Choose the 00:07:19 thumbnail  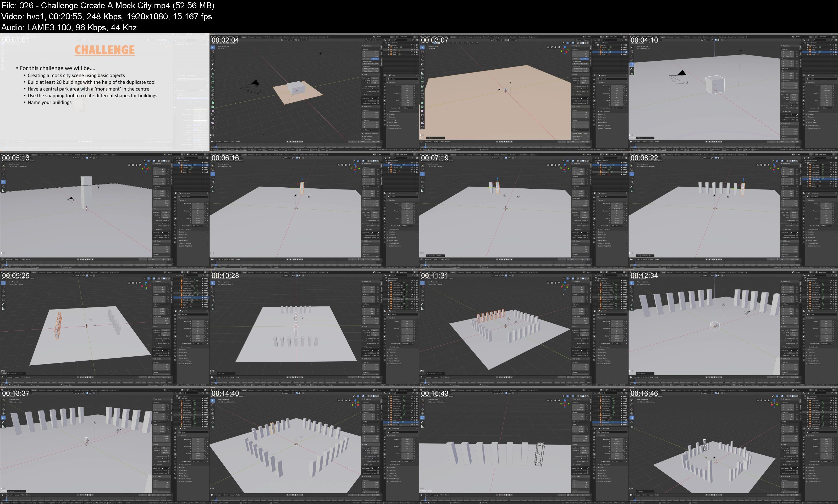coord(524,210)
